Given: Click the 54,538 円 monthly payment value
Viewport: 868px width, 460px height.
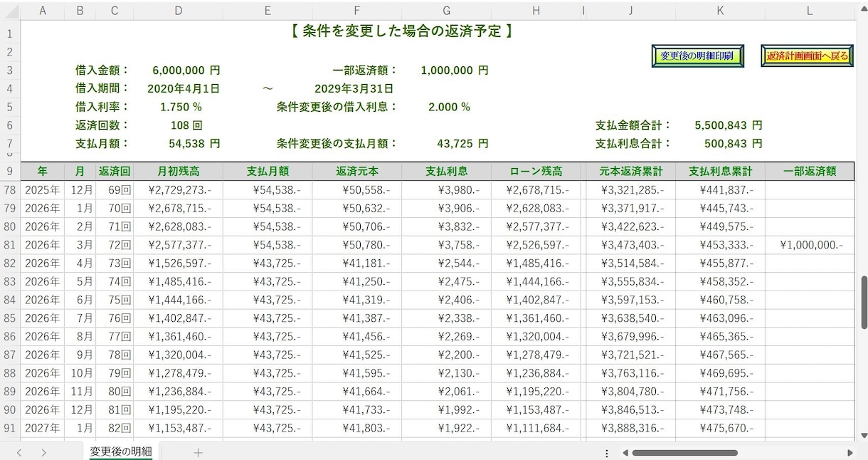Looking at the screenshot, I should click(x=194, y=143).
